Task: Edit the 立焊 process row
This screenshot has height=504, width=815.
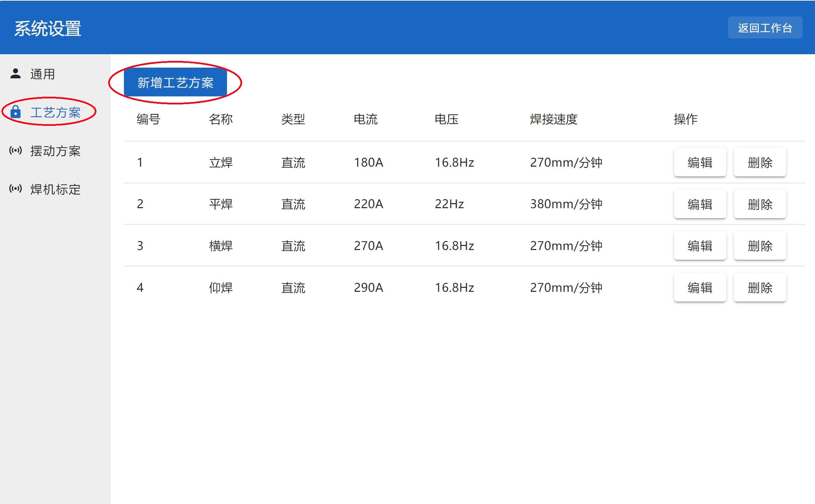Action: click(699, 163)
